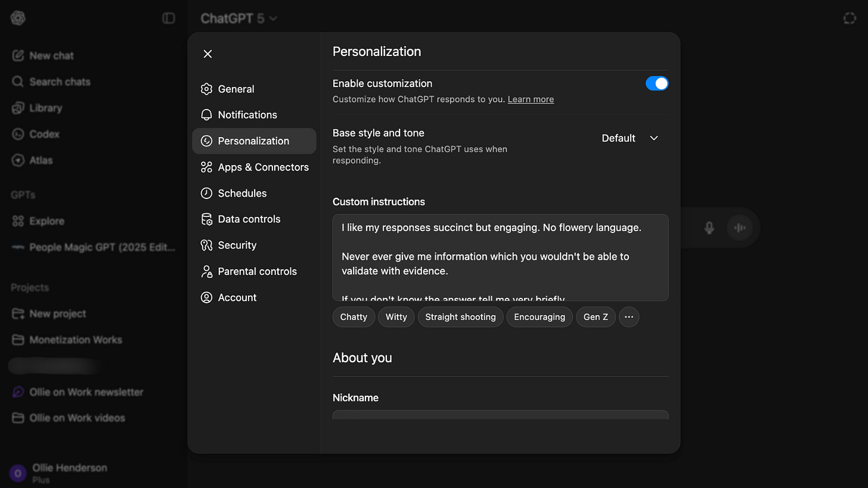Click the Codex icon in sidebar

pyautogui.click(x=18, y=134)
